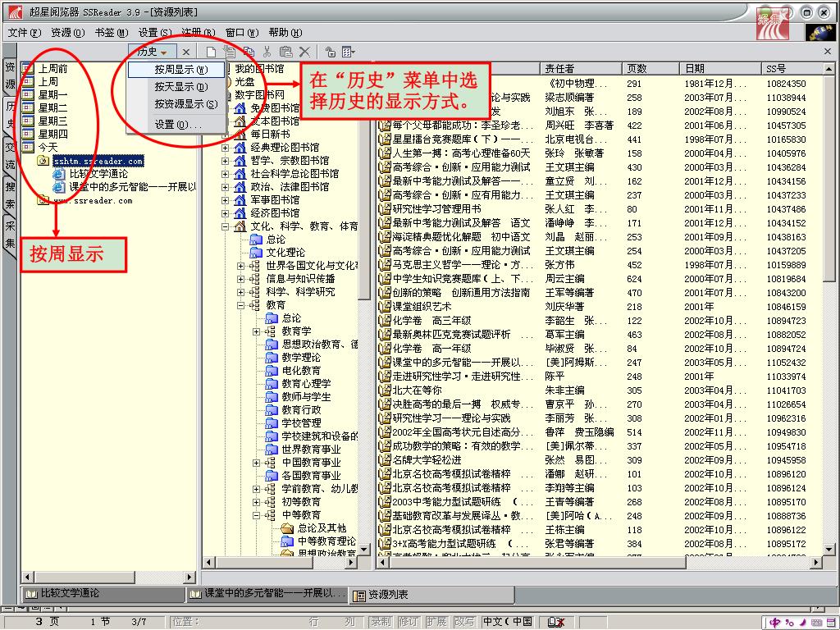Click IE icon beside 课堂中的多元智能 history item

(x=59, y=187)
